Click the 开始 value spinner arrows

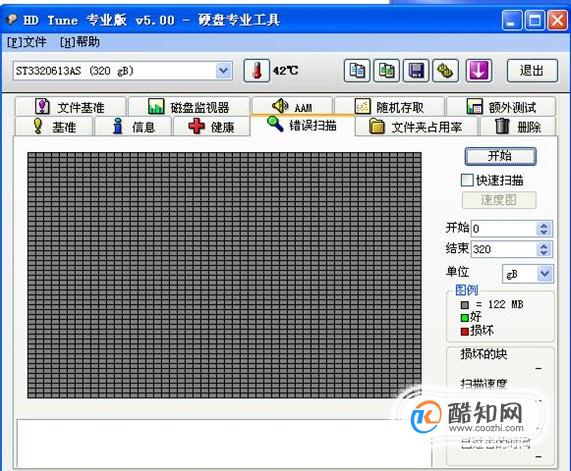coord(544,229)
